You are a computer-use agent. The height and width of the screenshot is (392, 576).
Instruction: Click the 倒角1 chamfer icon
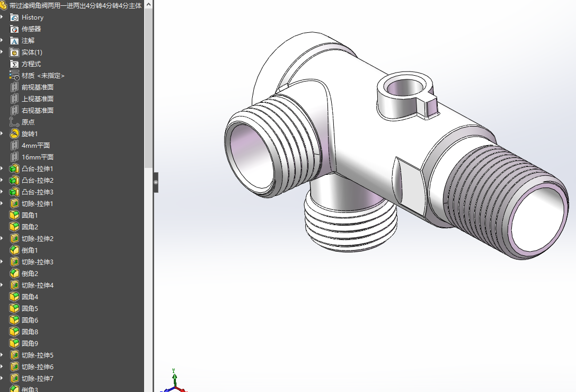coord(14,250)
